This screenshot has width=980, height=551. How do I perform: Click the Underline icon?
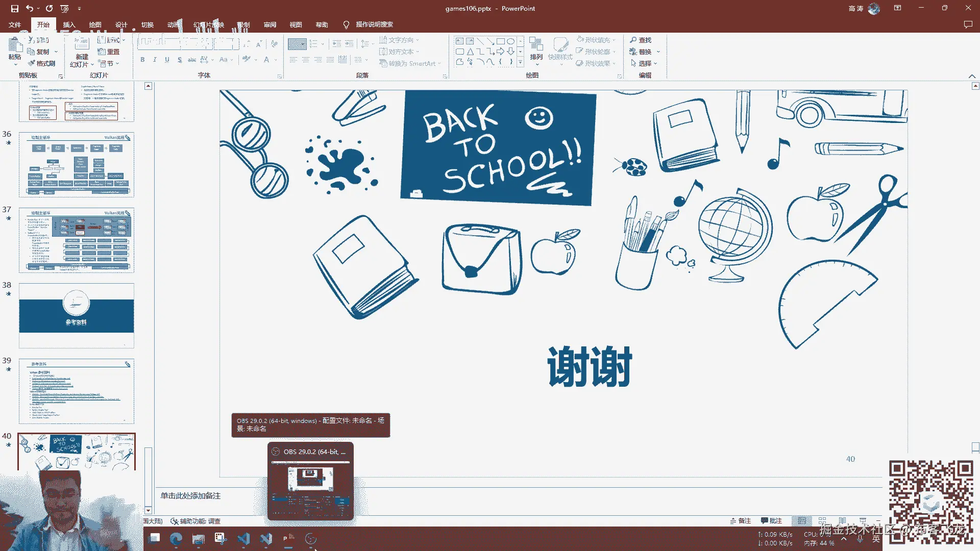[167, 60]
